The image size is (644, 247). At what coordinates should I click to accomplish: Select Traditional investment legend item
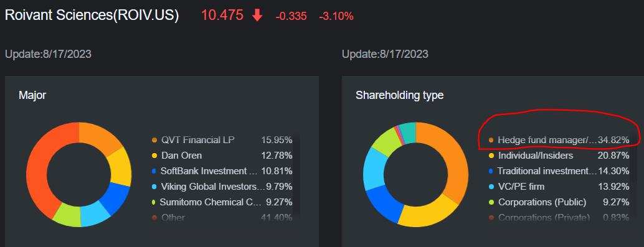[559, 171]
